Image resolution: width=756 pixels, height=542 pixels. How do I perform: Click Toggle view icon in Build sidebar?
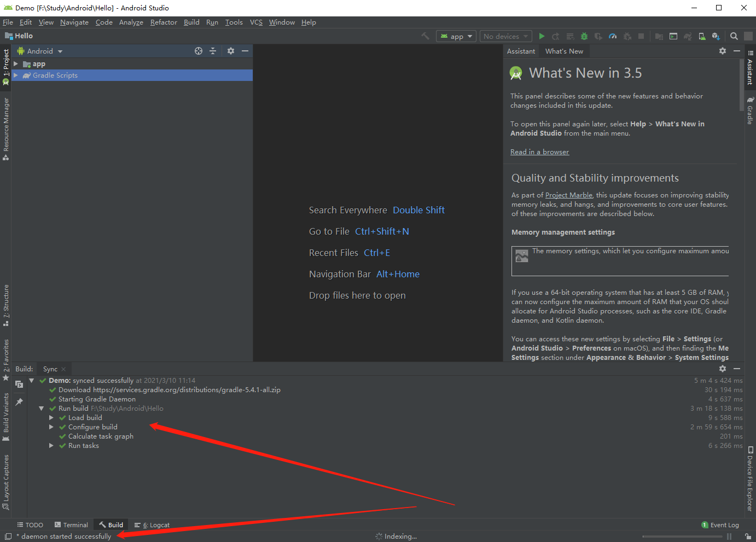[19, 384]
